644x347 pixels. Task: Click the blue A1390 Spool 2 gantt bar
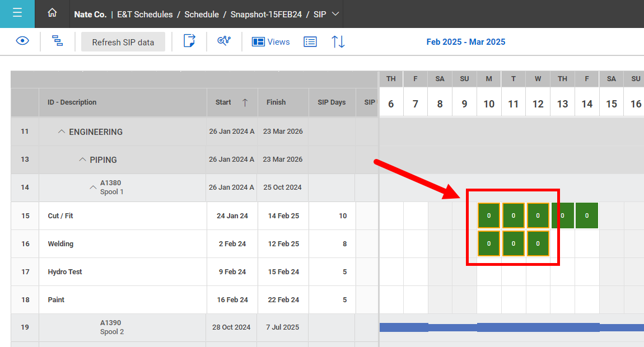click(x=512, y=327)
